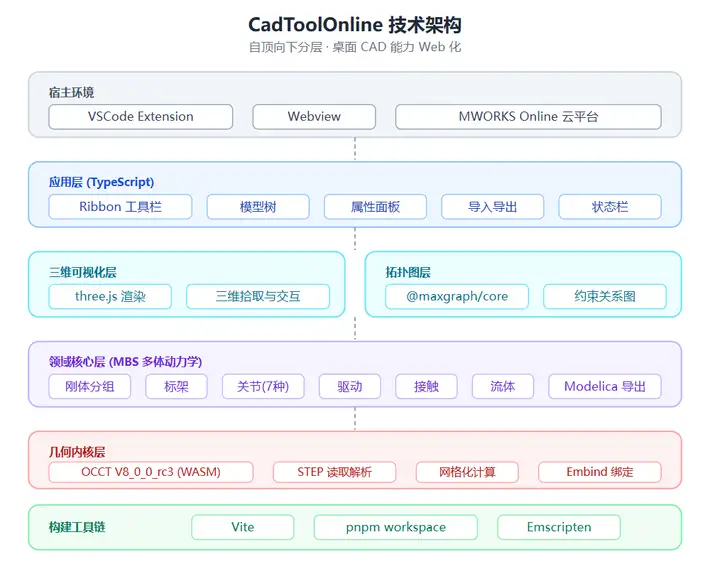The height and width of the screenshot is (564, 720).
Task: Click the 导入导出 box
Action: (493, 207)
